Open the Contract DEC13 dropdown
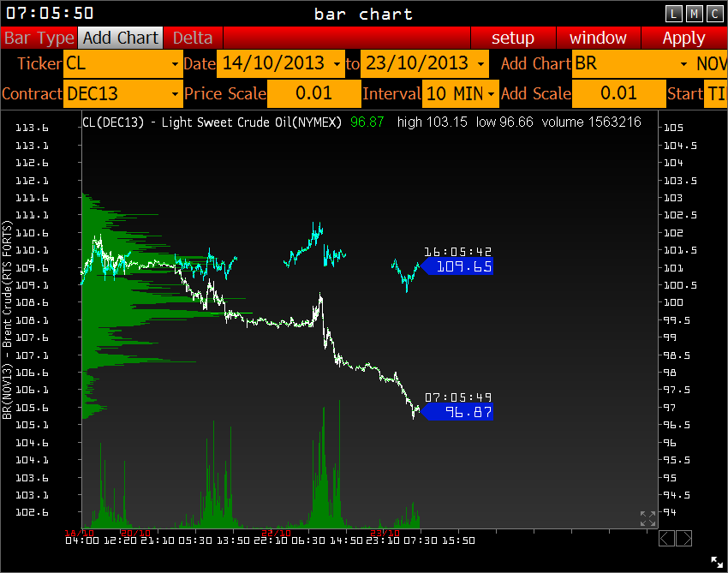The image size is (728, 573). coord(123,94)
